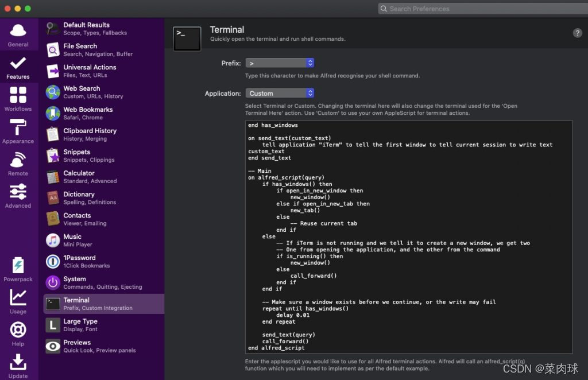This screenshot has height=380, width=588.
Task: Click the 'Display, Font' subtitle
Action: (80, 329)
